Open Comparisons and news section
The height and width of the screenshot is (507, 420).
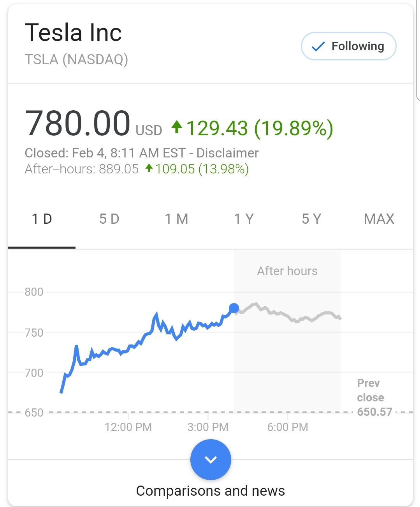(211, 491)
